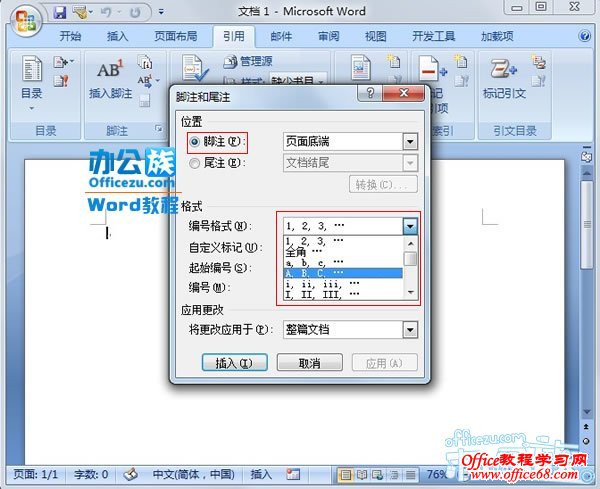Open 开始 Home ribbon tab
Screen dimensions: 600x489
tap(70, 36)
